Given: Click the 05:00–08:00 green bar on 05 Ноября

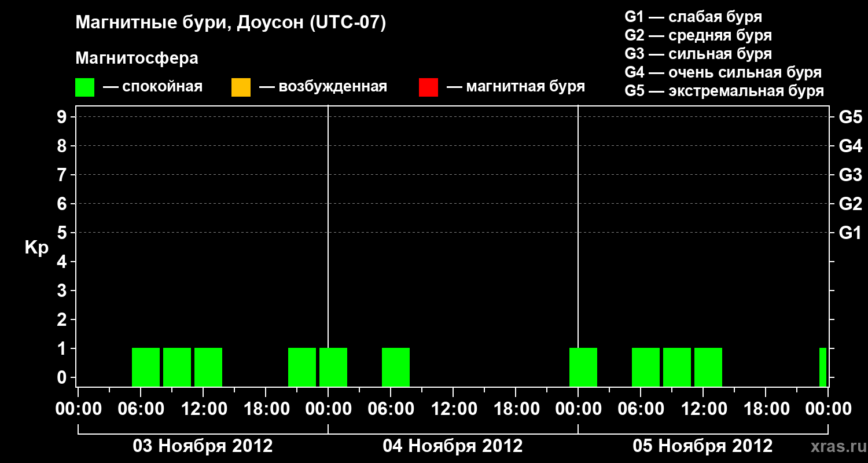Looking at the screenshot, I should (x=646, y=367).
